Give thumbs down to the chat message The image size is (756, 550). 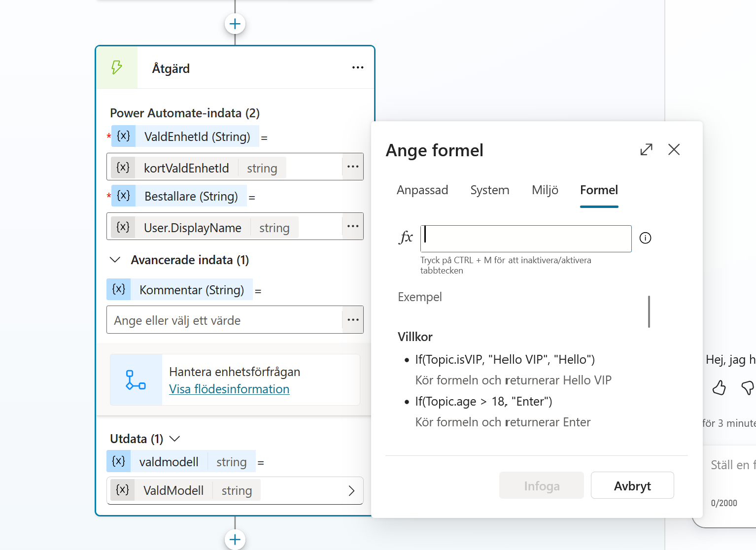748,388
